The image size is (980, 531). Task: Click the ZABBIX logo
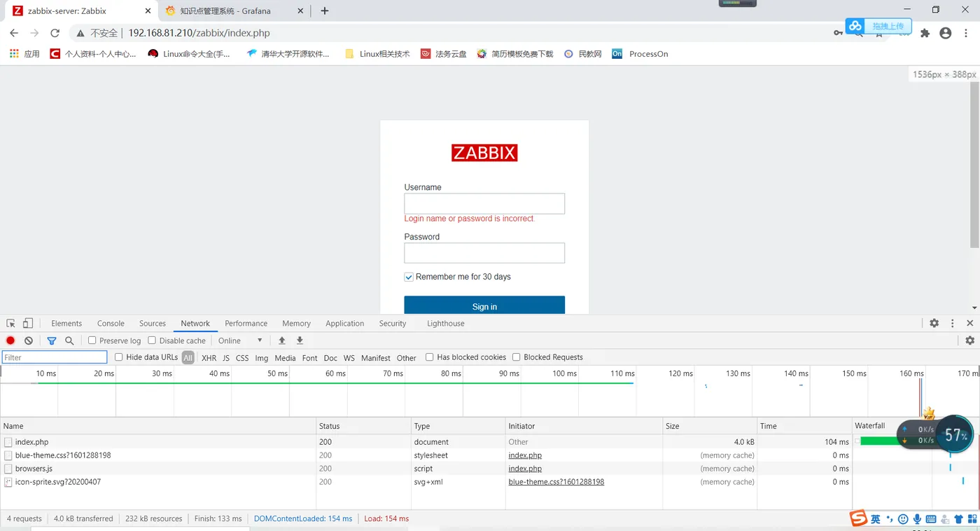pyautogui.click(x=484, y=153)
